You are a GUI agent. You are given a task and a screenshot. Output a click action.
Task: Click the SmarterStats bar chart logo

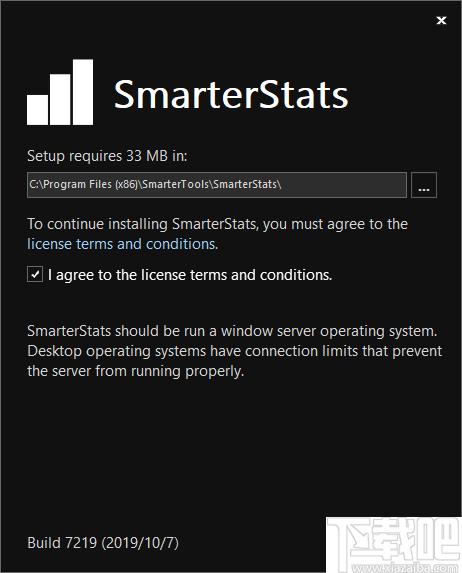[x=60, y=92]
